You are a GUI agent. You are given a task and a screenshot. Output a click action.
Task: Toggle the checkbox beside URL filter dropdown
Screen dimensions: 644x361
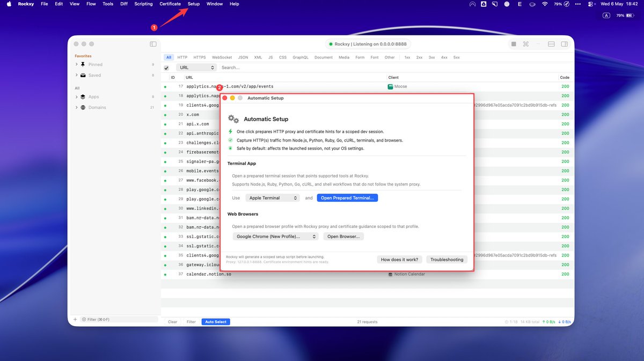pos(166,68)
